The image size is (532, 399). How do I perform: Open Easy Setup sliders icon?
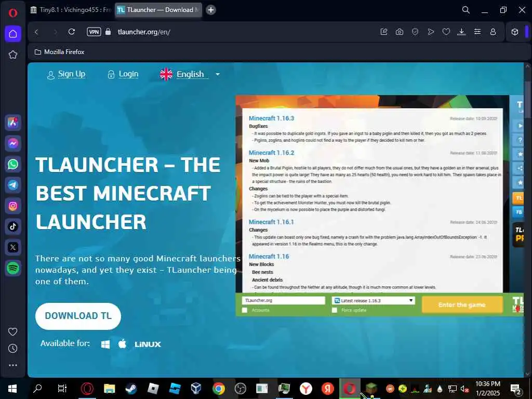[x=477, y=32]
